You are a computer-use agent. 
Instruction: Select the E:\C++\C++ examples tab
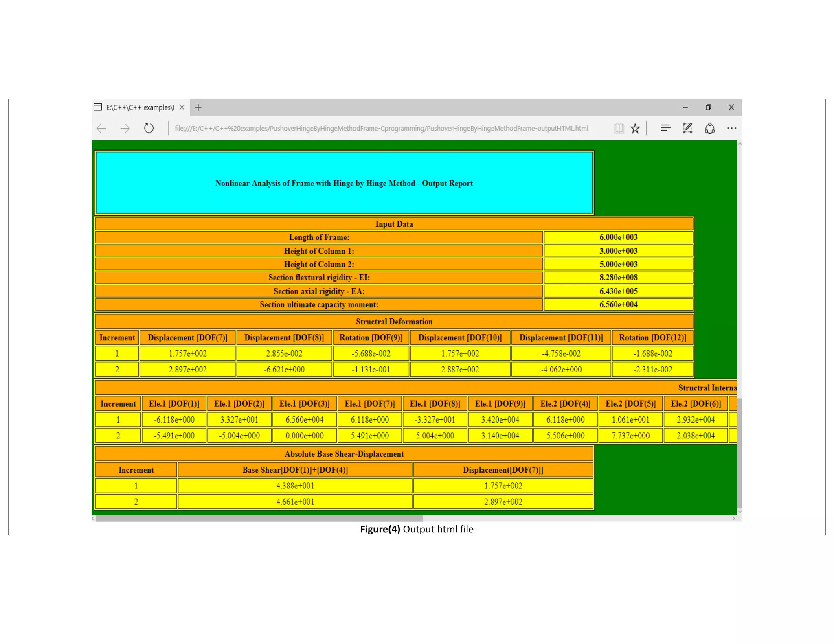140,107
